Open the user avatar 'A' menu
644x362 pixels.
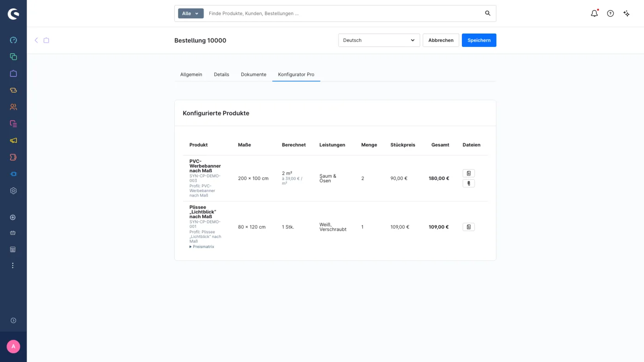pyautogui.click(x=13, y=346)
